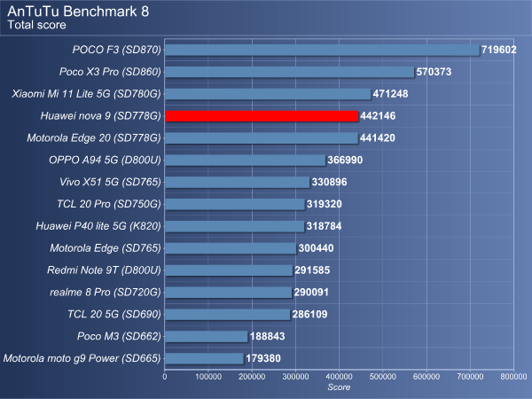532x399 pixels.
Task: Click the 'AnTuTu Benchmark 8' title
Action: pos(78,12)
